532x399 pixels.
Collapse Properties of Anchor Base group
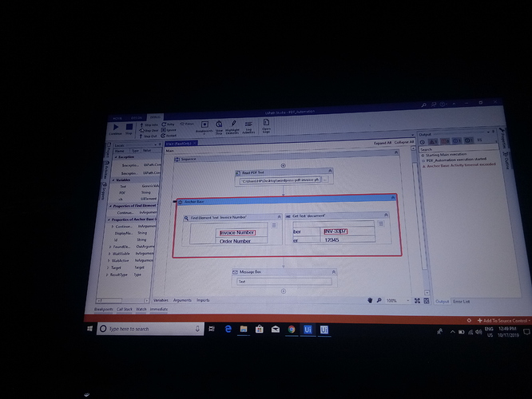[109, 219]
